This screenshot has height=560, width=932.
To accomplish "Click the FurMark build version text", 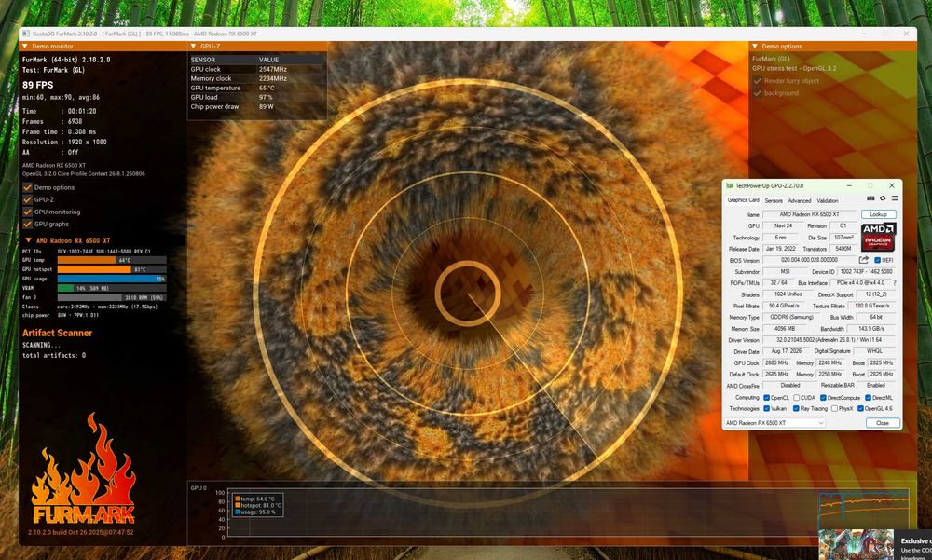I will pos(81,533).
